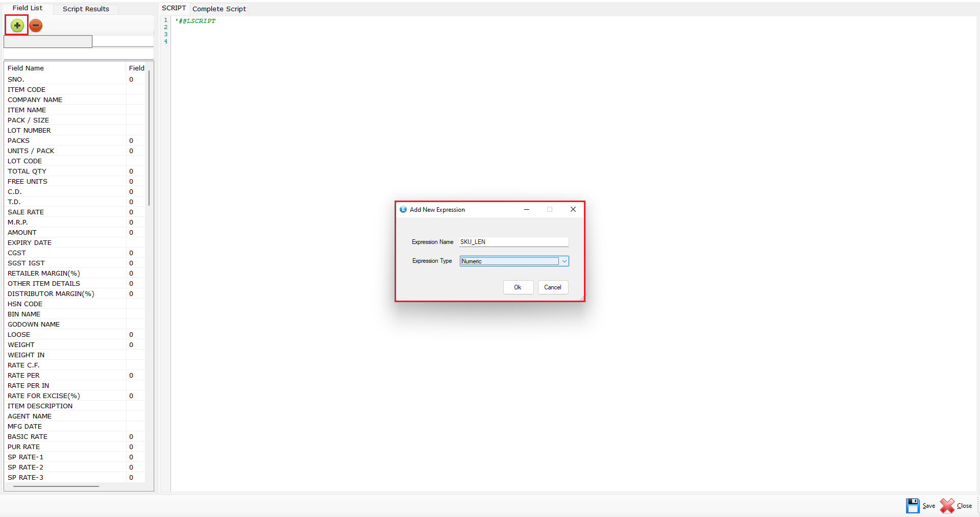The height and width of the screenshot is (517, 980).
Task: Select ITEM CODE in the field list
Action: 27,90
